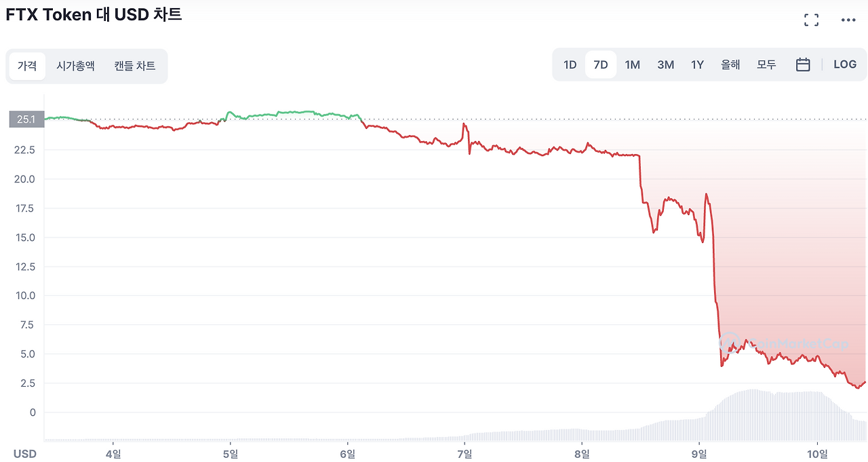Click the 25.1 price label
Screen dimensions: 868x462
[x=26, y=119]
